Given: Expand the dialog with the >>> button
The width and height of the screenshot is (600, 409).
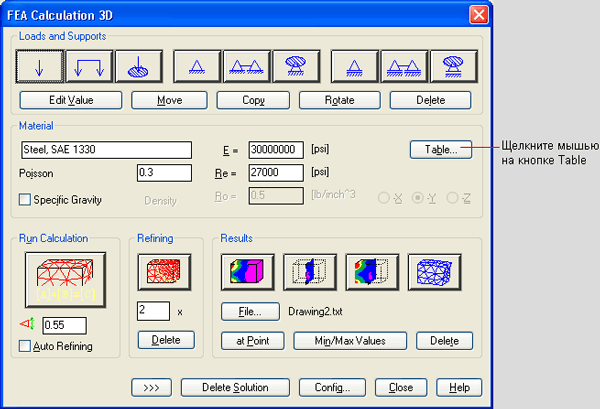Looking at the screenshot, I should pos(151,387).
